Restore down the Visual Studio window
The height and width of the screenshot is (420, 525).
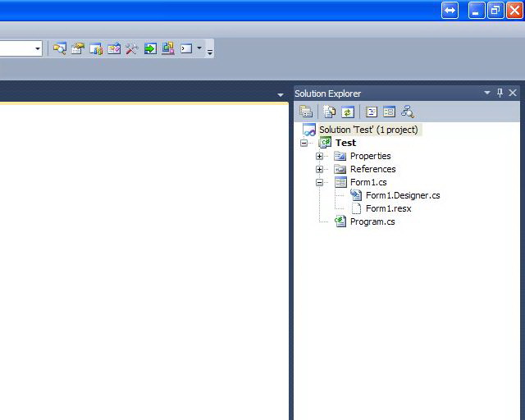tap(495, 10)
